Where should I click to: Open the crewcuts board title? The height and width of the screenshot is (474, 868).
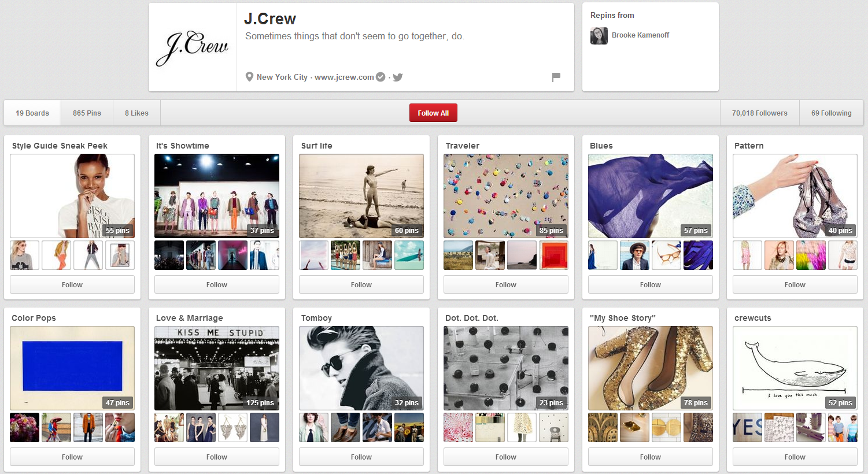(753, 318)
